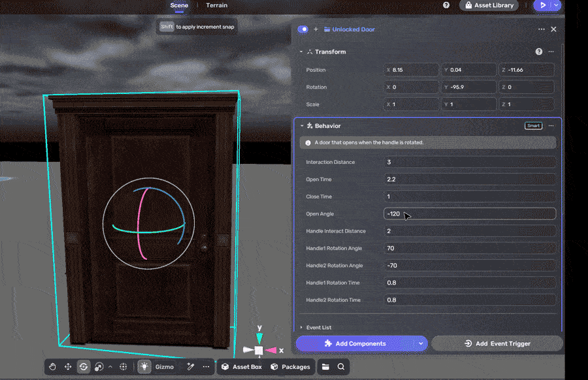588x380 pixels.
Task: Select the Scale tool
Action: (99, 366)
